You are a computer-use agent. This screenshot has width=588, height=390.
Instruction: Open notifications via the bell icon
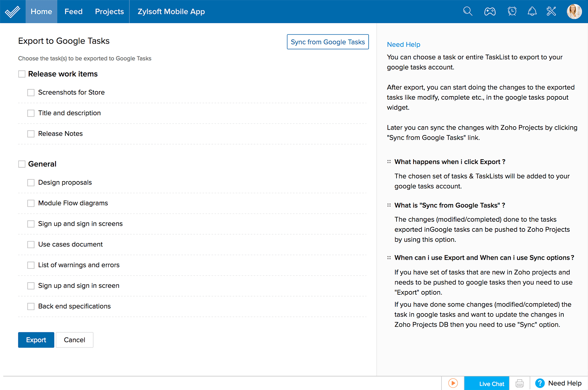[x=532, y=11]
